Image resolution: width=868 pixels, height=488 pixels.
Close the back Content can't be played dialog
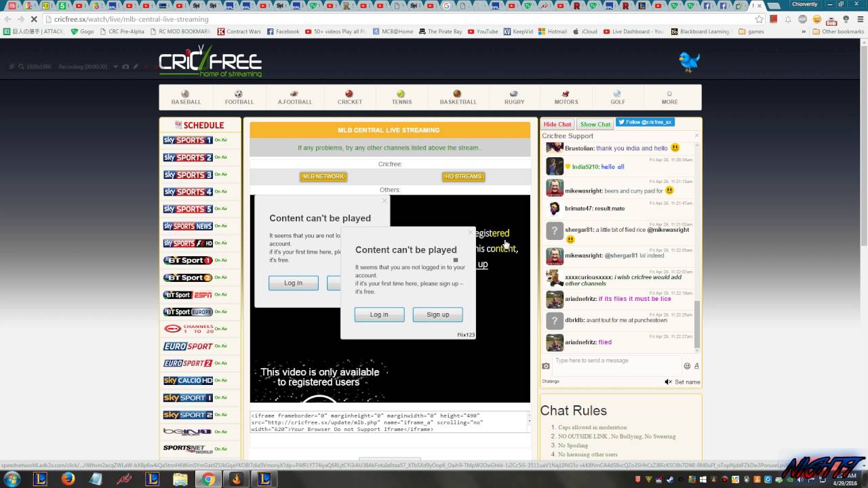(384, 201)
